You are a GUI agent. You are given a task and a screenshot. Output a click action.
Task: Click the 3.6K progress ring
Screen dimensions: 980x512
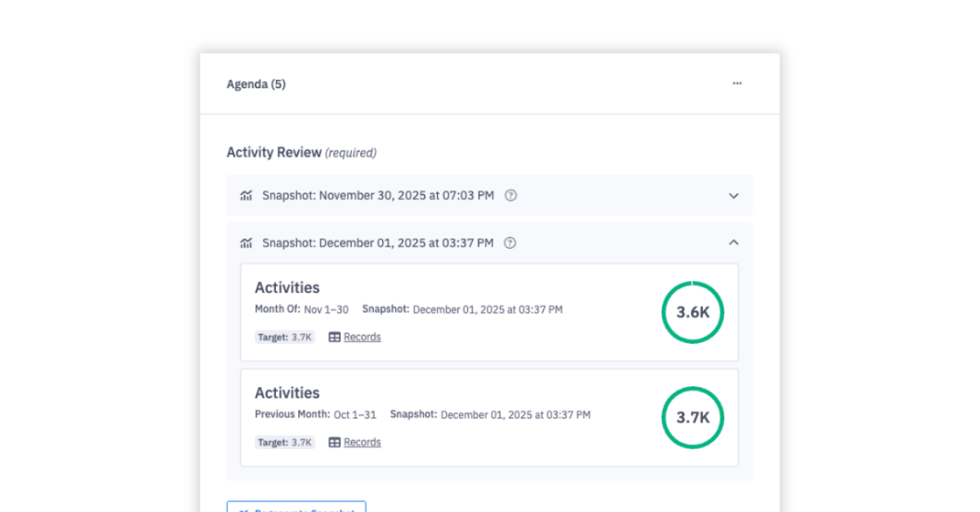click(693, 312)
